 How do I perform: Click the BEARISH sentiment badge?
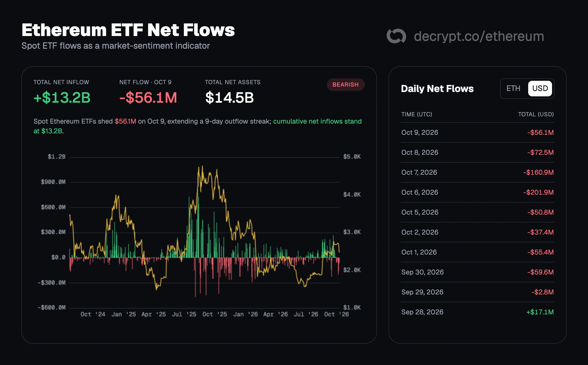pos(345,85)
